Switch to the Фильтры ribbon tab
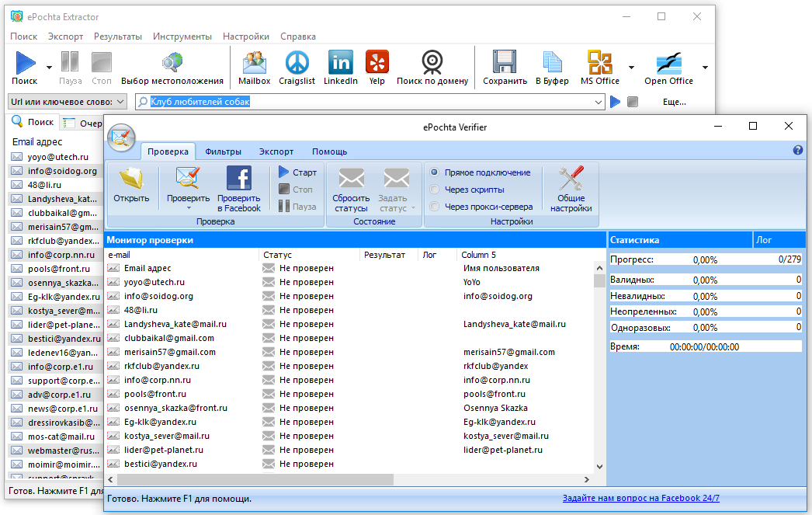This screenshot has height=515, width=812. coord(224,151)
